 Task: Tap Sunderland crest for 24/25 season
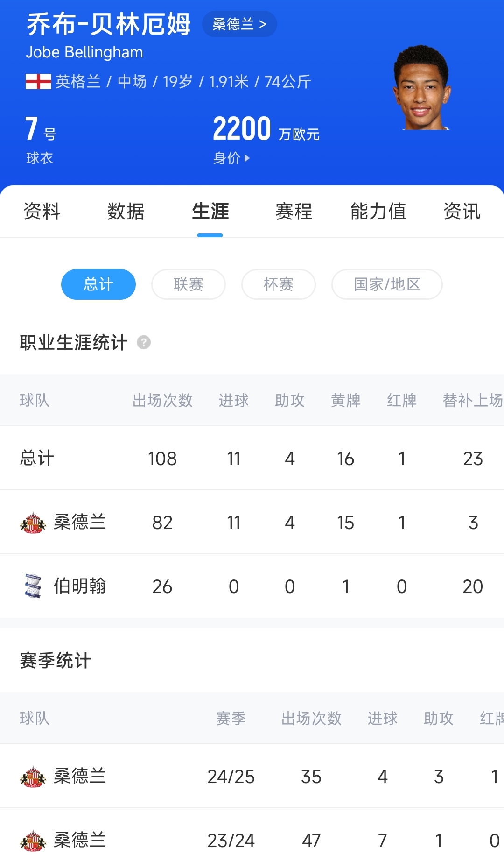pos(33,777)
